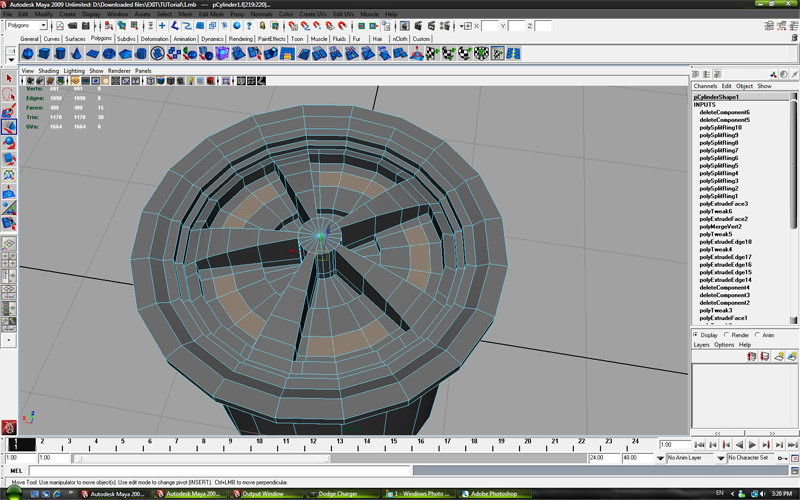Choose the Anim radio button
The height and width of the screenshot is (500, 800).
click(x=758, y=335)
